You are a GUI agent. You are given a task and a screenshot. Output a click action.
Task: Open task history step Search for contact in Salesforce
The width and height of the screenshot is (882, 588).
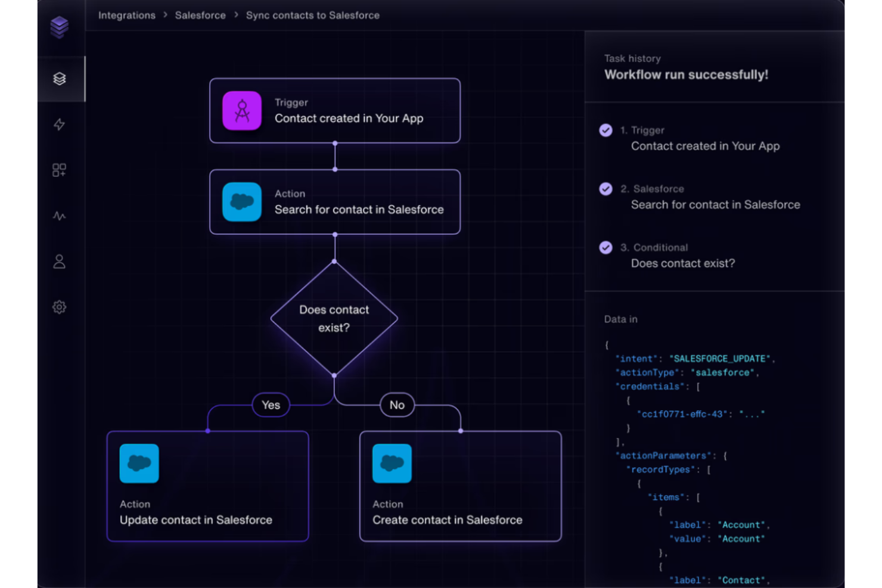click(x=715, y=204)
